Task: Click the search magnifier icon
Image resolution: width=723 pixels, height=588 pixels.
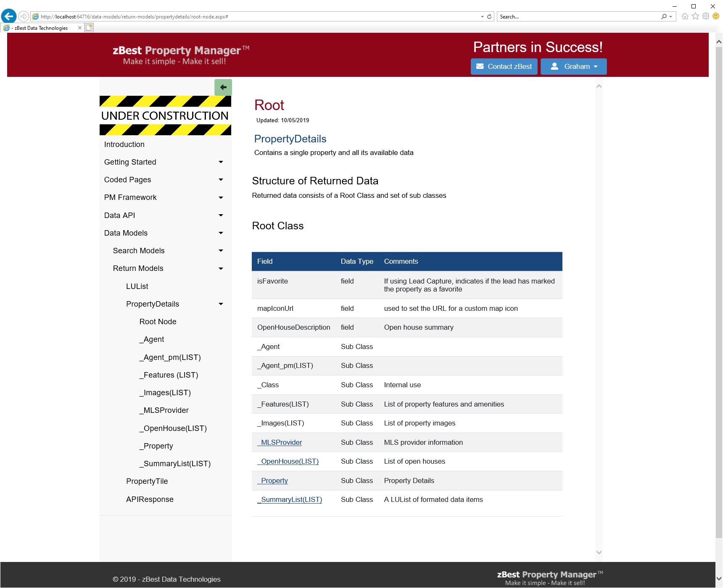Action: pyautogui.click(x=664, y=17)
